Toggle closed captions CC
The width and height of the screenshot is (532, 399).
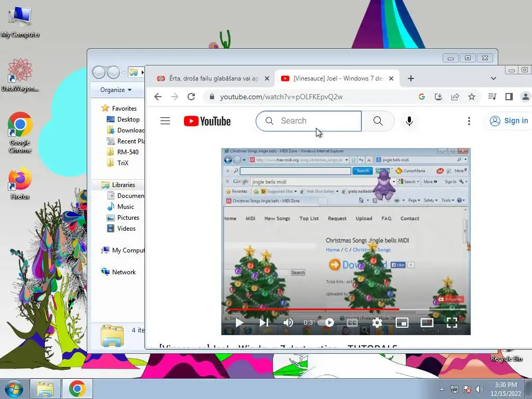tap(352, 322)
